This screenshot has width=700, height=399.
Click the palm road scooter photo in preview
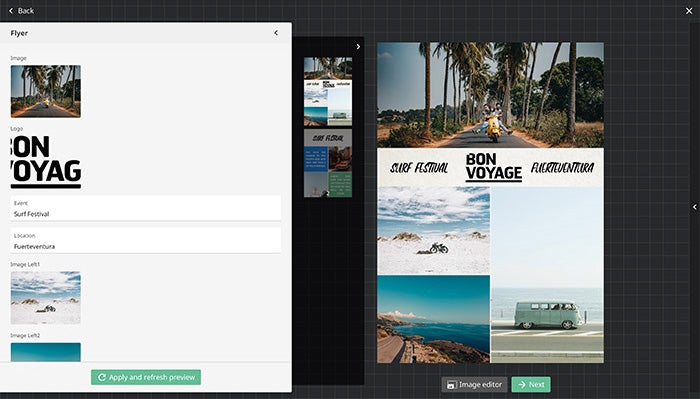click(491, 95)
